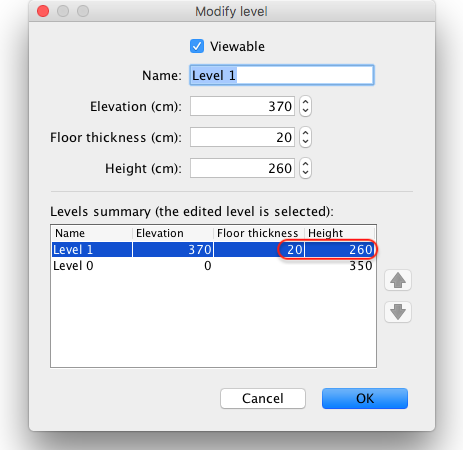Image resolution: width=463 pixels, height=450 pixels.
Task: Move selected level up with arrow button
Action: (x=398, y=280)
